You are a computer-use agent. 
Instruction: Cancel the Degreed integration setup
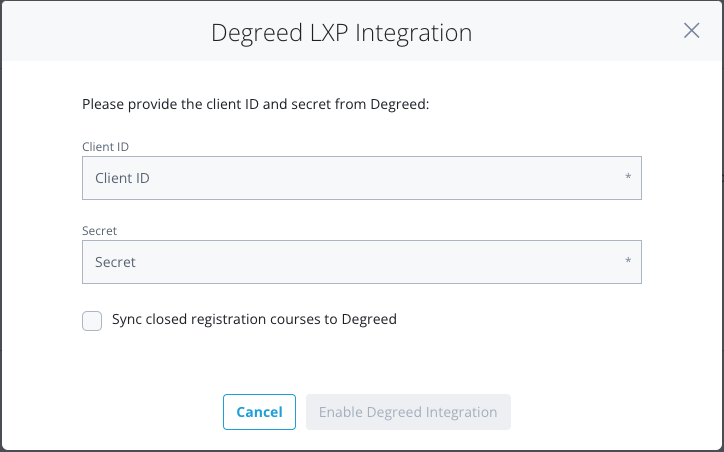pyautogui.click(x=259, y=412)
